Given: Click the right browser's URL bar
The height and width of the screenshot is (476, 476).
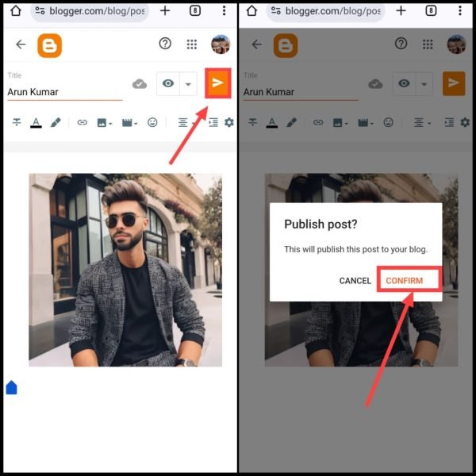Looking at the screenshot, I should [326, 11].
